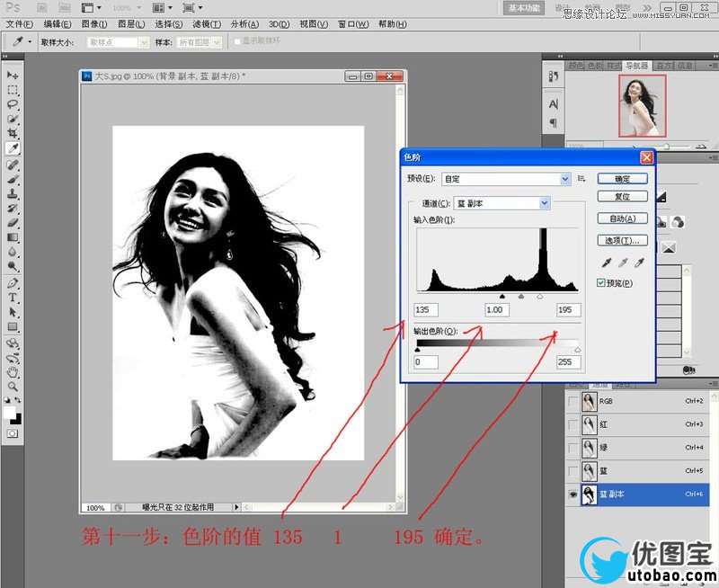Select the Brush tool
Image resolution: width=719 pixels, height=588 pixels.
coord(13,179)
